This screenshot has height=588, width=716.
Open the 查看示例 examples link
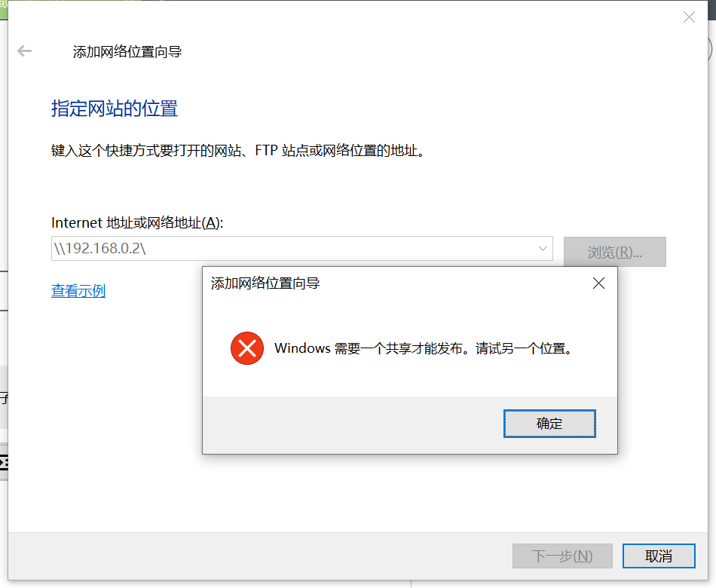(x=78, y=290)
